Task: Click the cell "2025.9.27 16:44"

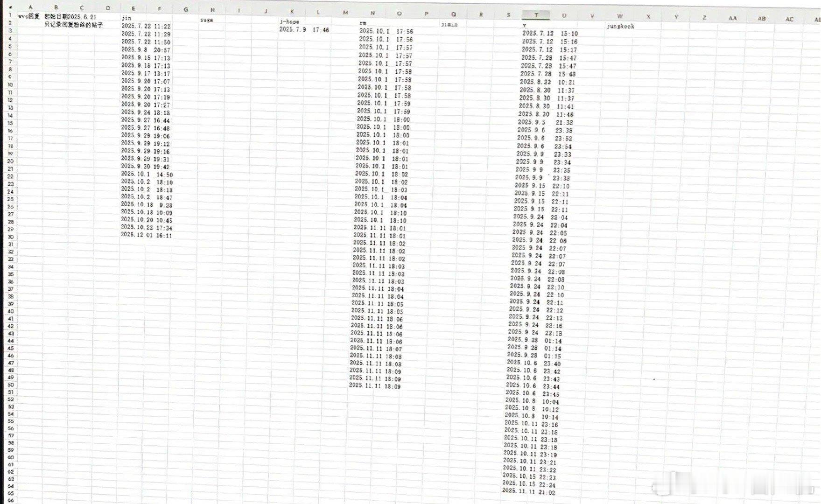Action: 146,120
